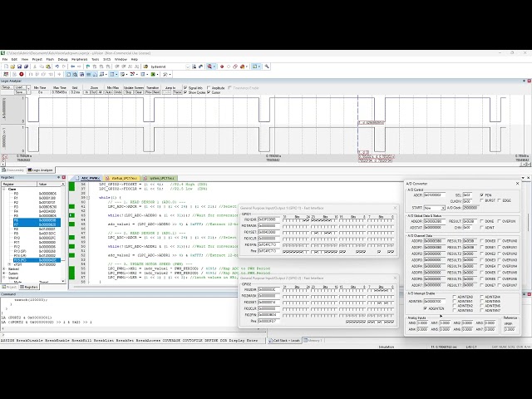The height and width of the screenshot is (399, 532).
Task: Click the ADCR value input field
Action: click(x=435, y=195)
